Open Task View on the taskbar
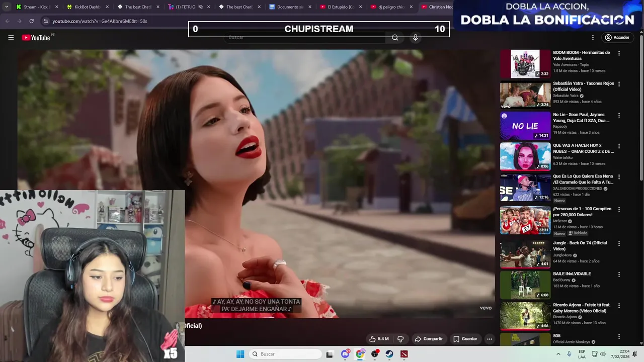Viewport: 644px width, 362px height. click(330, 354)
